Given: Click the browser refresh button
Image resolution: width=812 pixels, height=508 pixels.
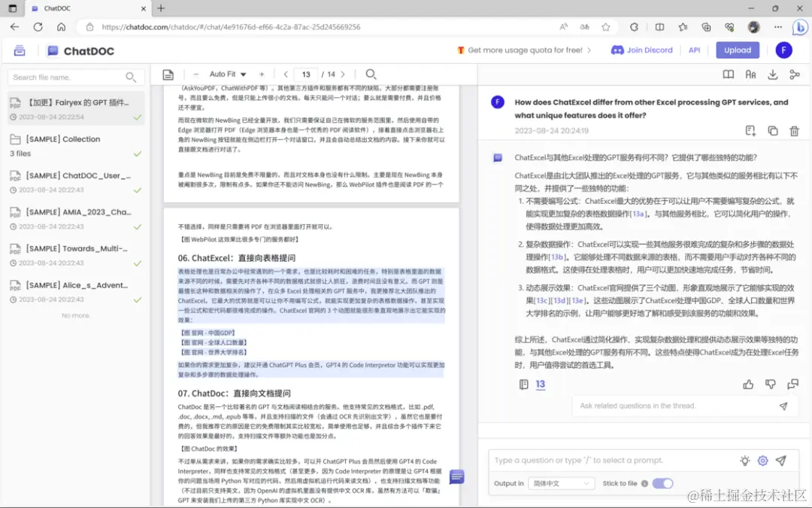Looking at the screenshot, I should point(38,27).
